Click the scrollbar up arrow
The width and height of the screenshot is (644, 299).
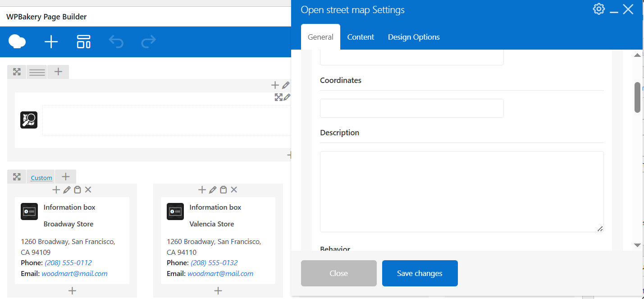click(x=637, y=55)
